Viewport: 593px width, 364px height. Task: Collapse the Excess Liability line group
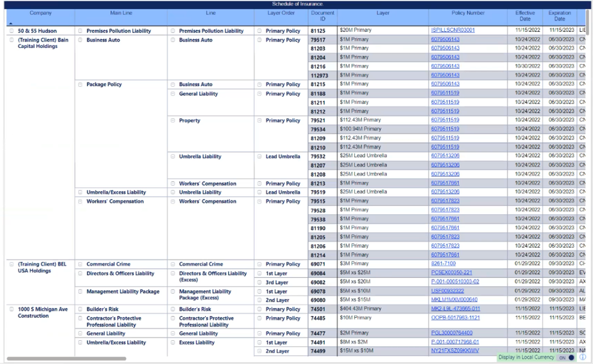click(173, 342)
